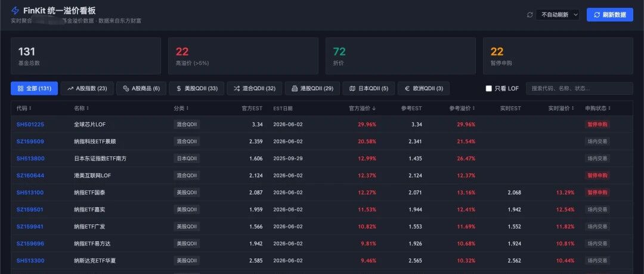This screenshot has width=644, height=274.
Task: Select the A股指数 (23) tab
Action: 87,88
